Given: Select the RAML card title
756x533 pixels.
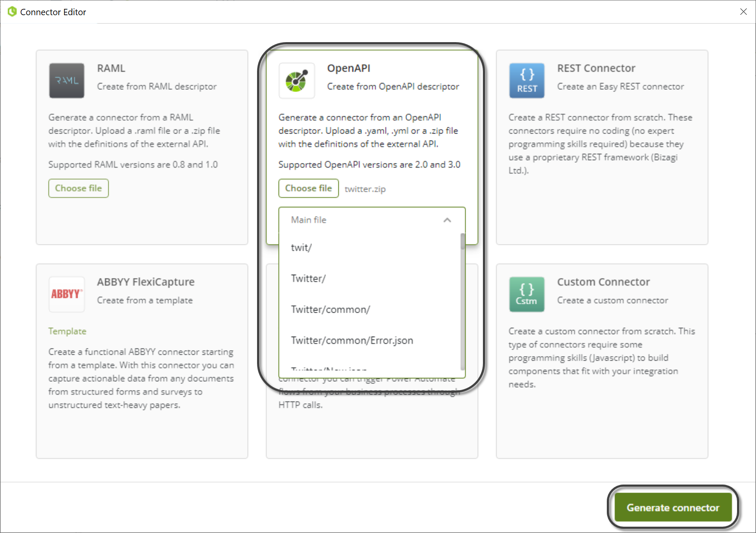Looking at the screenshot, I should (x=111, y=68).
